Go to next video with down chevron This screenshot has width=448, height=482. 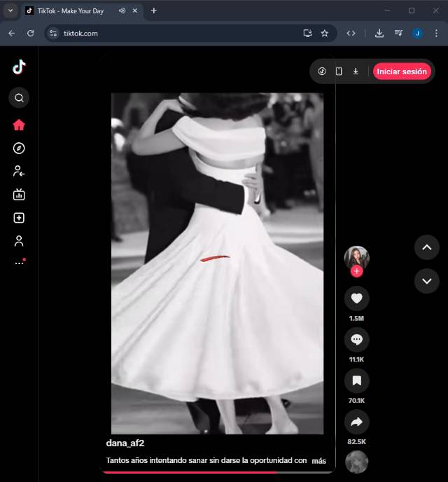[x=426, y=281]
